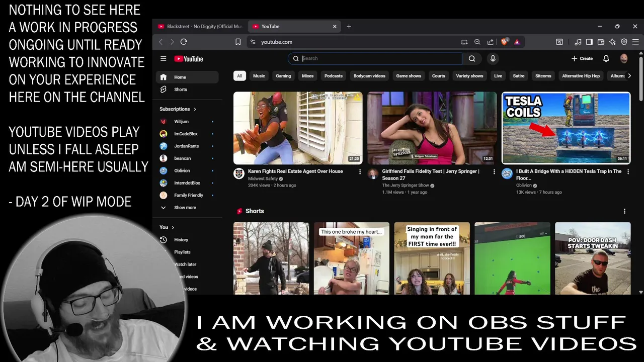Viewport: 644px width, 362px height.
Task: Open a new tab with the plus button
Action: point(349,26)
